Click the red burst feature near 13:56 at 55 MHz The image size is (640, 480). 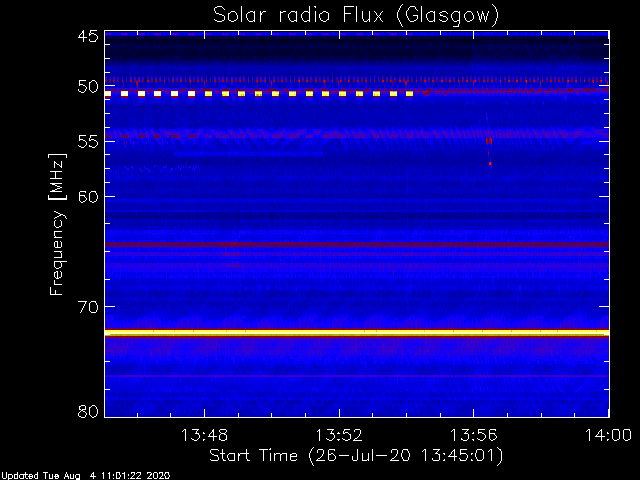(x=489, y=141)
